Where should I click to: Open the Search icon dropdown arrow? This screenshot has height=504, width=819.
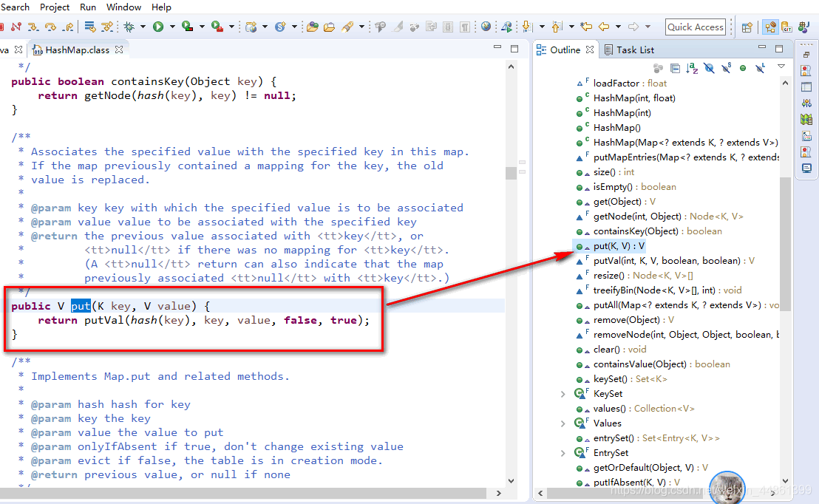point(361,27)
